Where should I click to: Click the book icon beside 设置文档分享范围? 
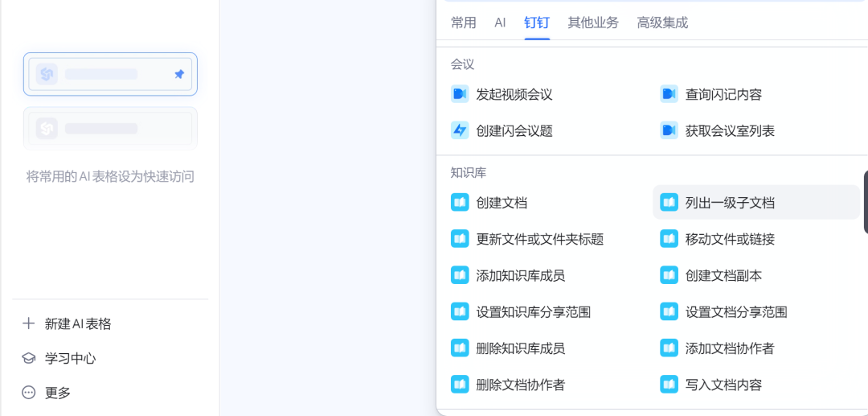coord(669,312)
